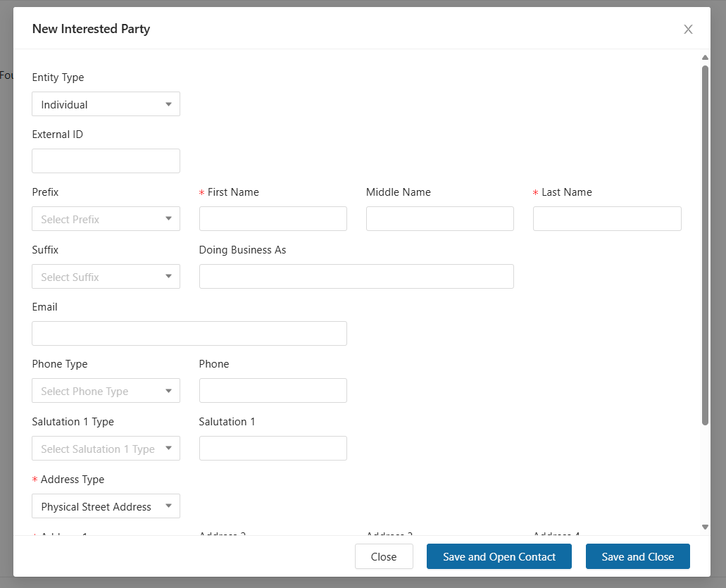Expand the Select Phone Type dropdown
Screen dimensions: 726x588
[x=106, y=391]
